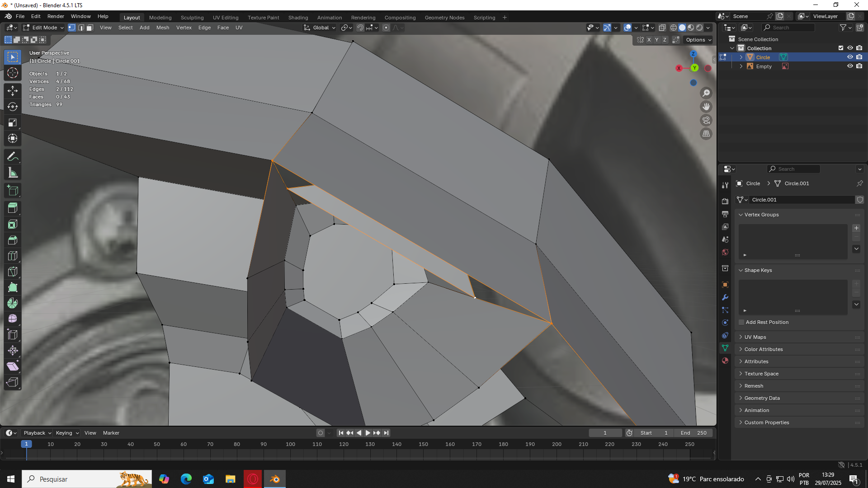Open the Modifiers properties tab (wrench icon)
This screenshot has height=488, width=868.
pyautogui.click(x=725, y=297)
